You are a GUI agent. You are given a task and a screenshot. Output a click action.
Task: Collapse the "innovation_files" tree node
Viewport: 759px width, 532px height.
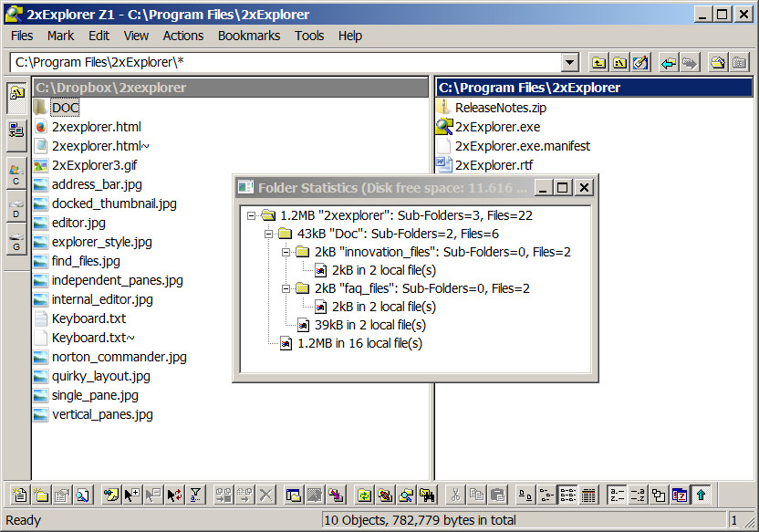pos(286,252)
